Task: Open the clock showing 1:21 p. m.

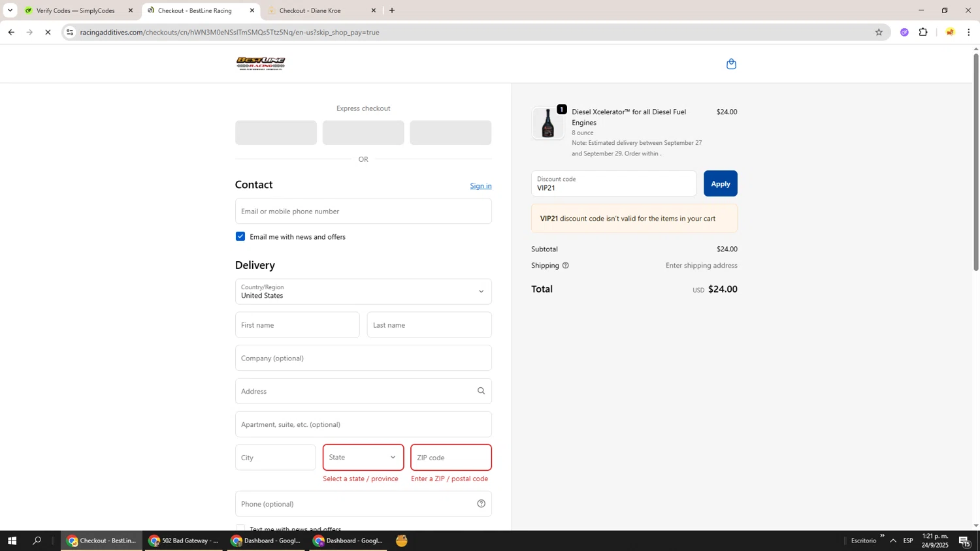Action: coord(935,541)
